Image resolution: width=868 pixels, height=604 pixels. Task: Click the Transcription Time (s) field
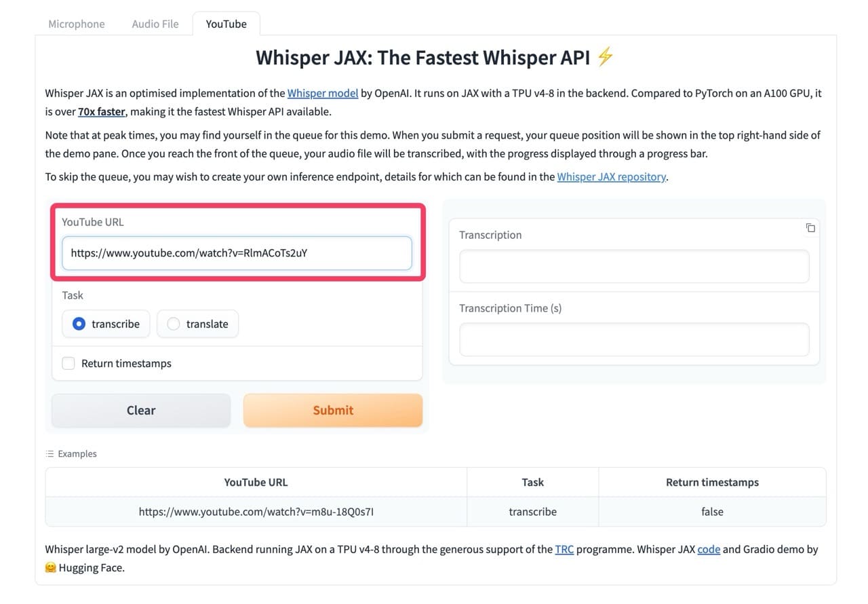point(634,339)
